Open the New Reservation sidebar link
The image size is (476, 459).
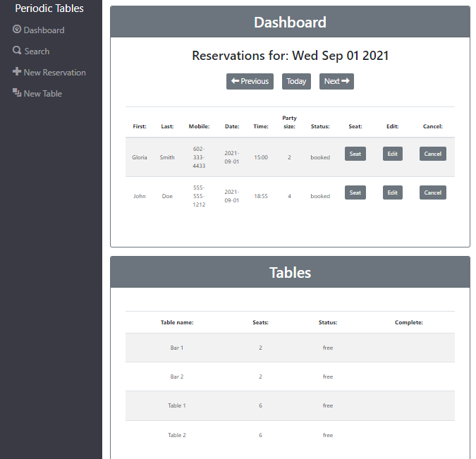click(49, 72)
